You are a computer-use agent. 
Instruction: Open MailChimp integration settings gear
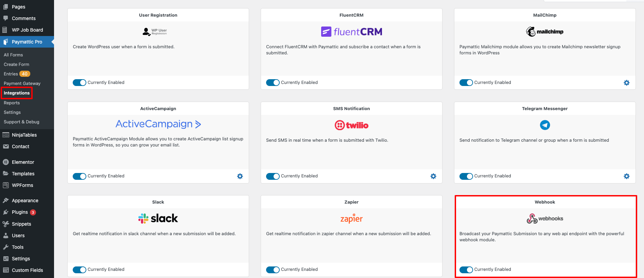(627, 83)
